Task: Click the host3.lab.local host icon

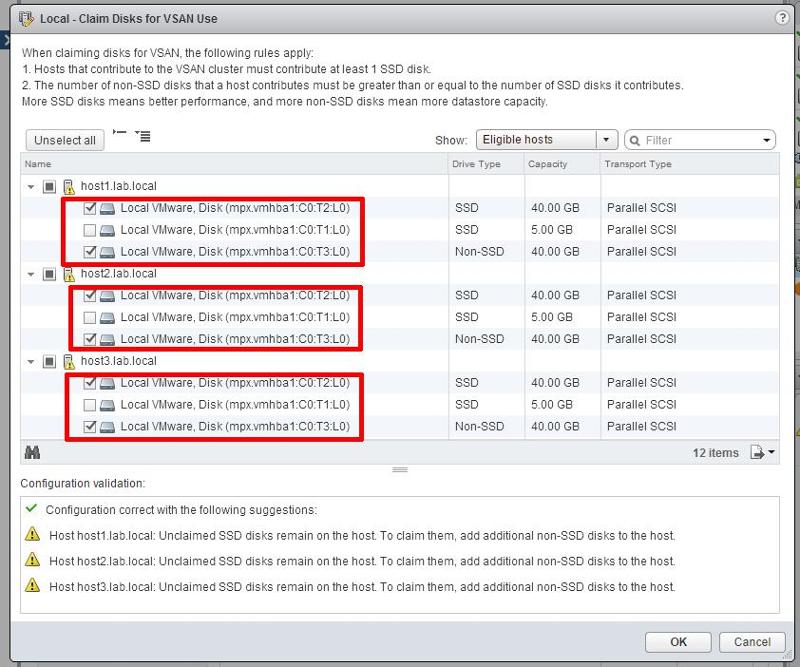Action: 69,361
